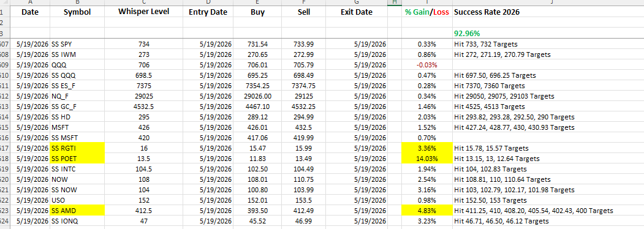
Task: Click 'Hit 13.15, 13, 12.64 Targets' note
Action: [497, 159]
